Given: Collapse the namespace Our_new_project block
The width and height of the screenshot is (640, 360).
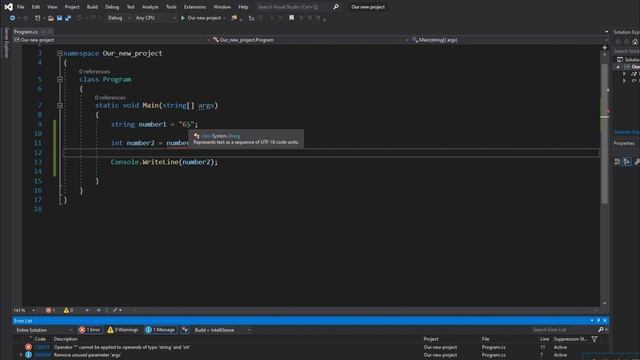Looking at the screenshot, I should 60,53.
